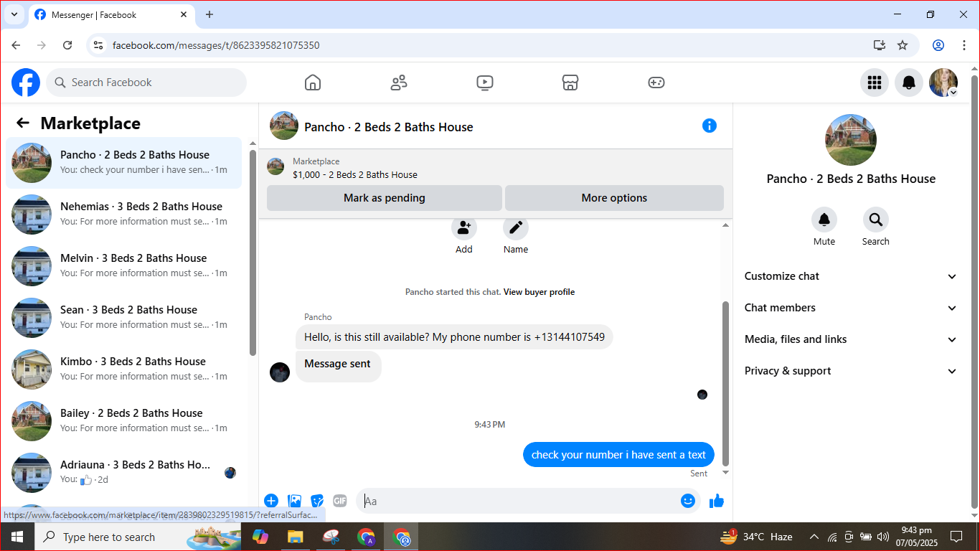Image resolution: width=980 pixels, height=551 pixels.
Task: Select the Messenger | Facebook tab
Action: pyautogui.click(x=111, y=14)
